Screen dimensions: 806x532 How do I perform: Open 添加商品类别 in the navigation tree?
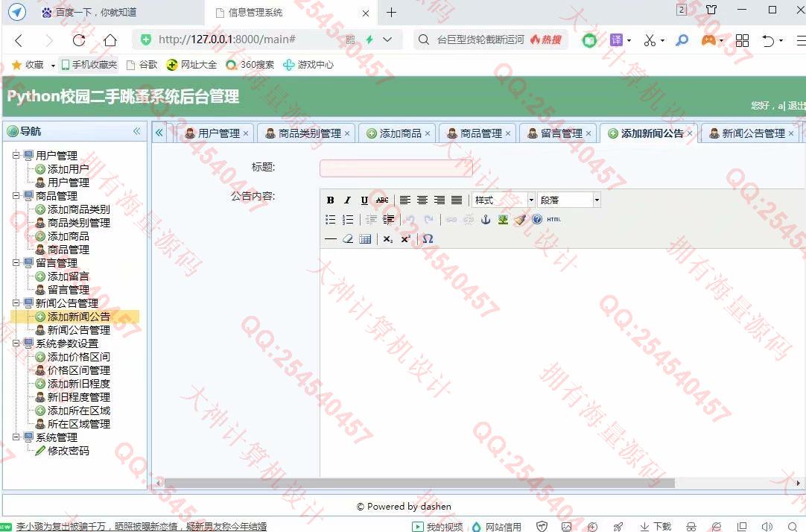tap(79, 209)
